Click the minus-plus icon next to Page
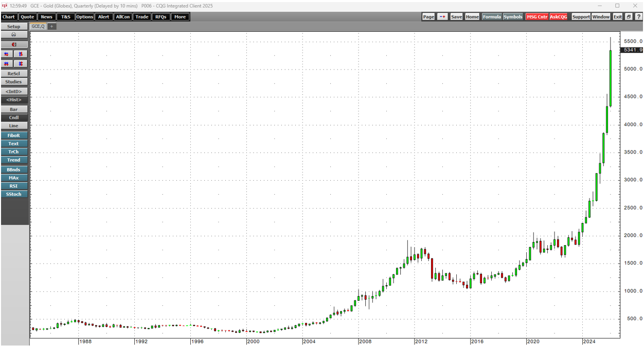Viewport: 644px width, 346px height. click(x=442, y=17)
